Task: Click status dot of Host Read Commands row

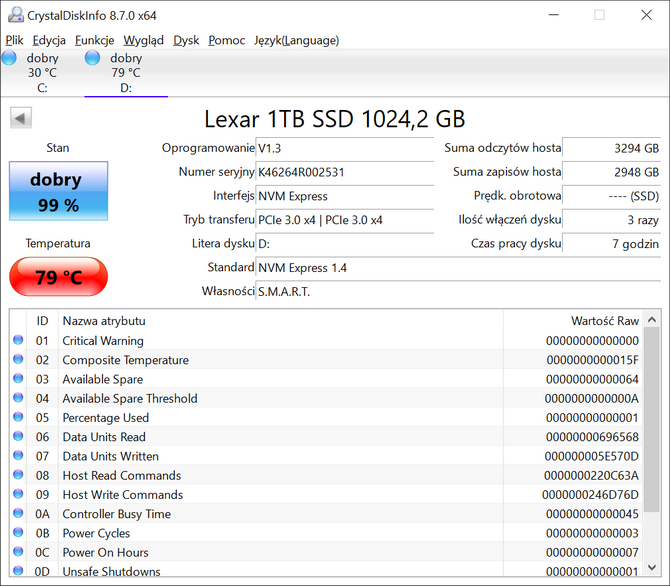Action: [x=18, y=474]
